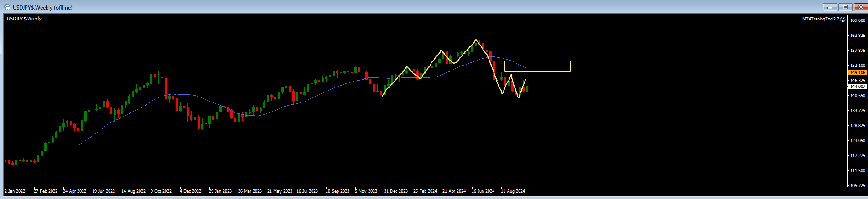Click the MT4TraningTool2.2 expert advisor label
Screen dimensions: 868x199
(x=821, y=19)
